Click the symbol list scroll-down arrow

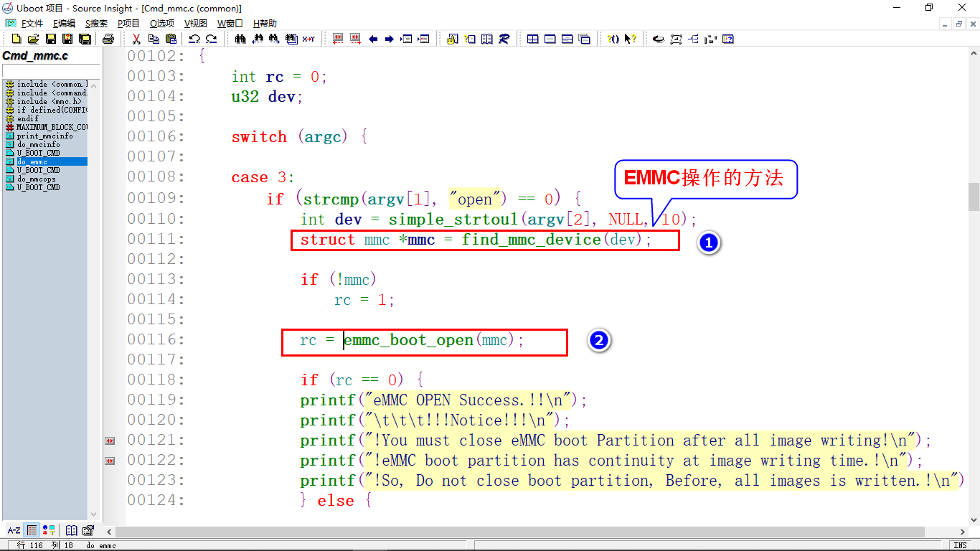(x=93, y=514)
